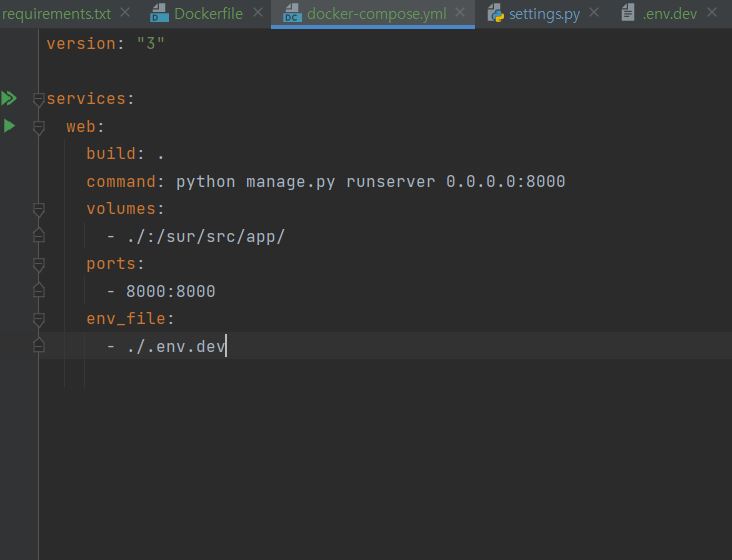
Task: Place cursor on version key
Action: (81, 44)
